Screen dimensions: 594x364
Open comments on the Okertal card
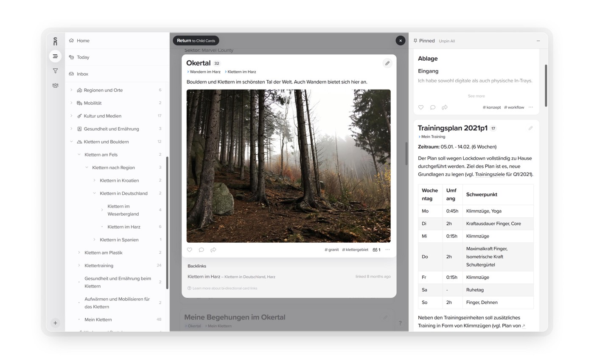202,250
